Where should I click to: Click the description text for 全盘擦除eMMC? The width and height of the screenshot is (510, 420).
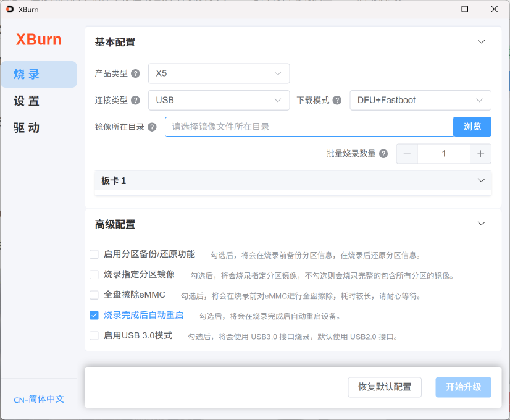301,296
